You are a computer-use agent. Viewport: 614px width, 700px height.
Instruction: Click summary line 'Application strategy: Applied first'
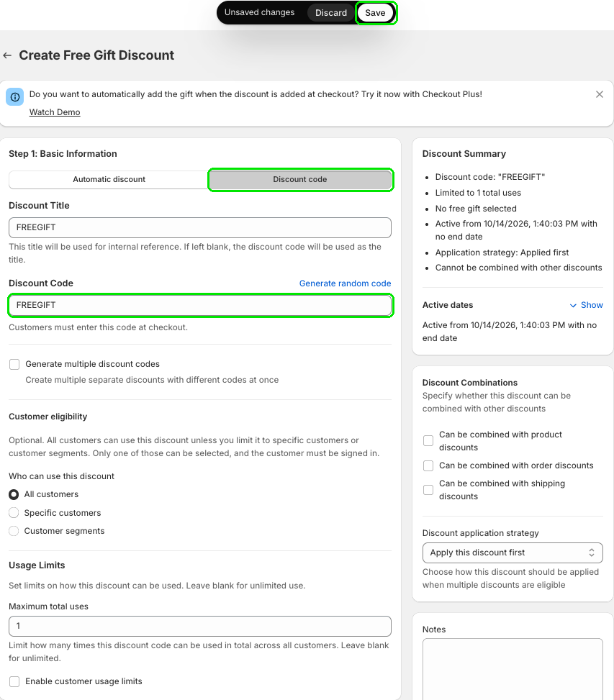[x=502, y=253]
